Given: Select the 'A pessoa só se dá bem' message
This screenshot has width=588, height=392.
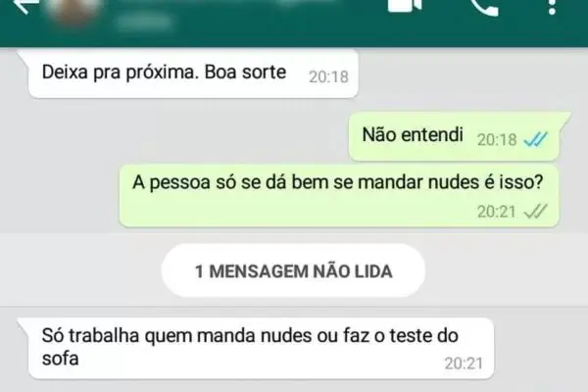Looking at the screenshot, I should [x=339, y=195].
